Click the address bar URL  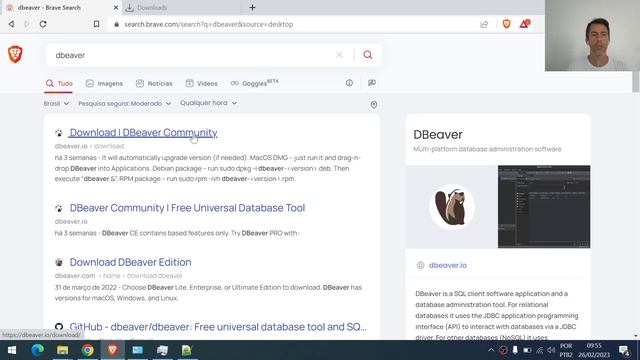click(209, 24)
